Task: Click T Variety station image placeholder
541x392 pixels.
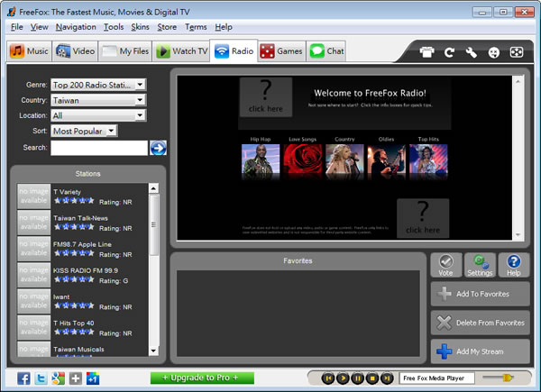Action: click(x=34, y=196)
